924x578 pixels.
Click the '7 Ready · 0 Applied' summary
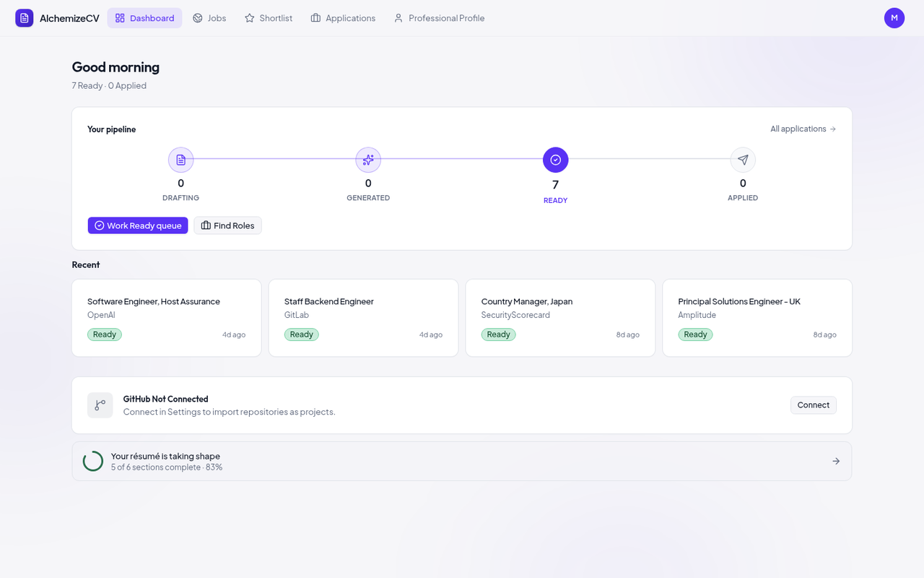coord(109,85)
